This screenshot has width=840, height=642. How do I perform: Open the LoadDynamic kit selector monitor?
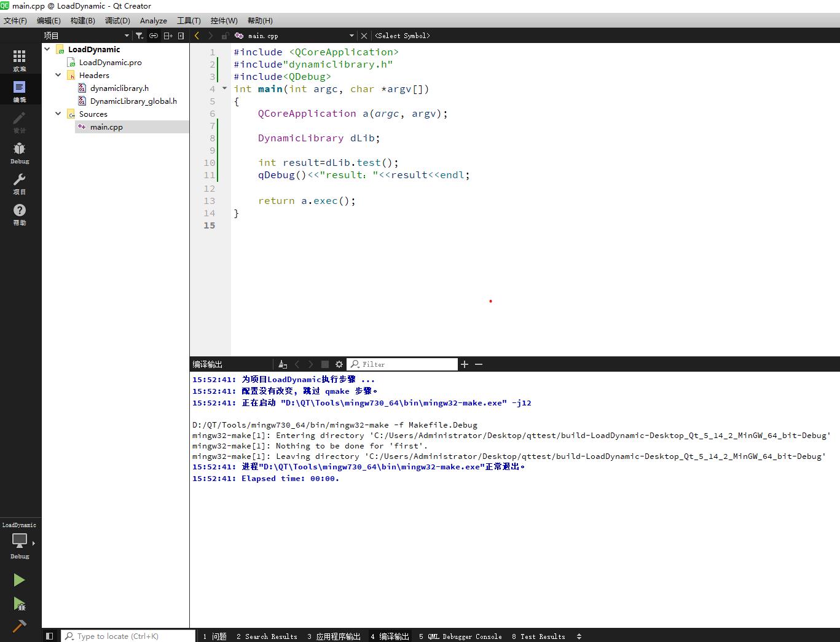(x=20, y=541)
